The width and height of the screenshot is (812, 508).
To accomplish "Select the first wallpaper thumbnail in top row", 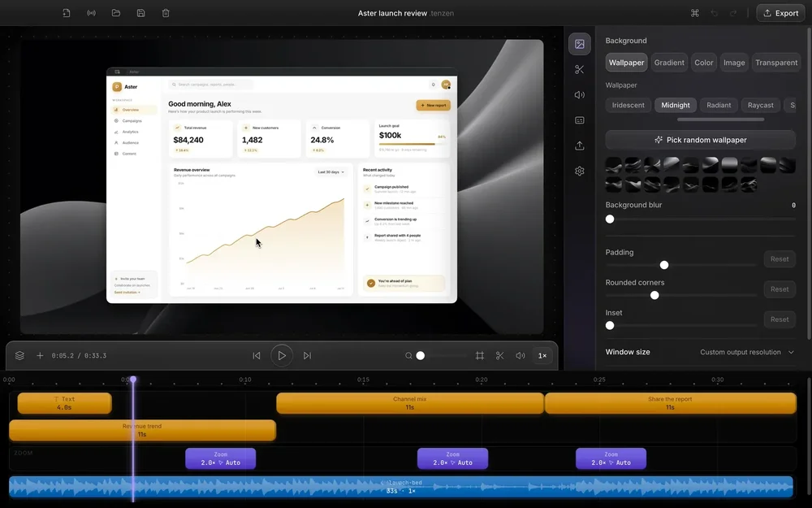I will (x=614, y=165).
